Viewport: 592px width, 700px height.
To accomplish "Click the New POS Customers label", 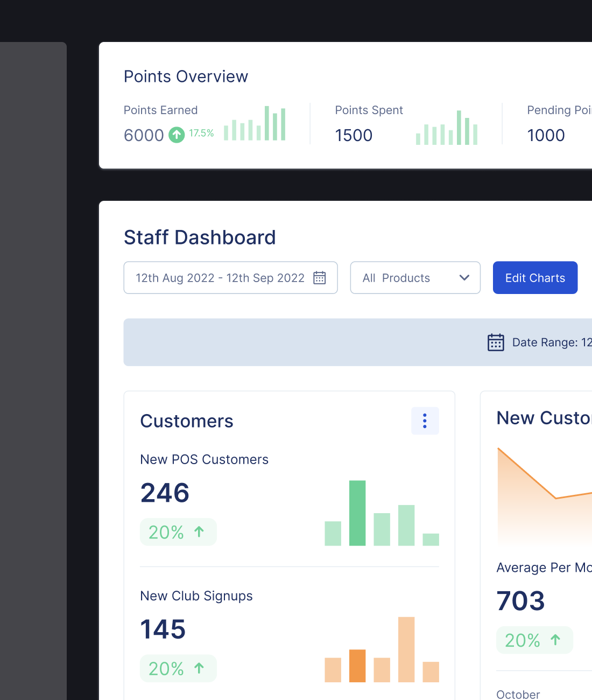I will coord(204,459).
